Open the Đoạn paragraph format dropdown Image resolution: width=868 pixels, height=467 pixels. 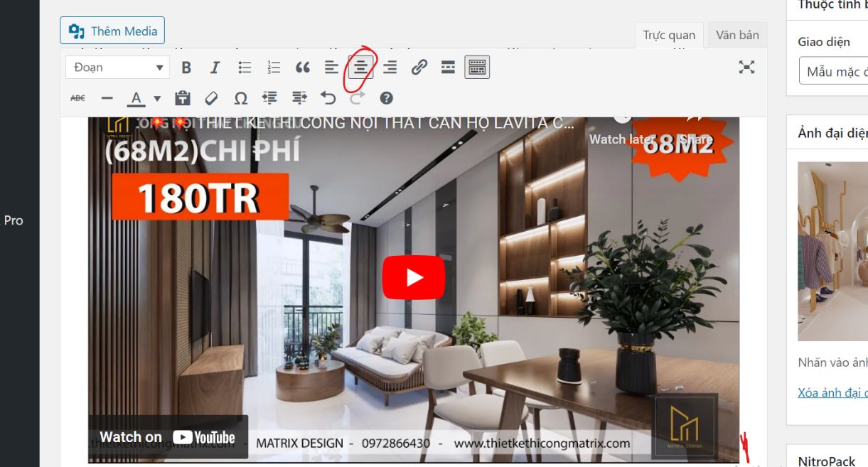coord(117,68)
